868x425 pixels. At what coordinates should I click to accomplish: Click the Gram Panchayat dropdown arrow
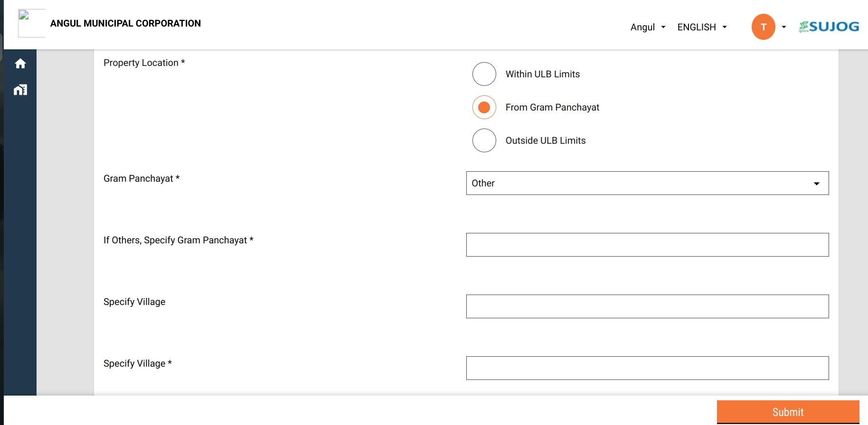click(x=817, y=184)
